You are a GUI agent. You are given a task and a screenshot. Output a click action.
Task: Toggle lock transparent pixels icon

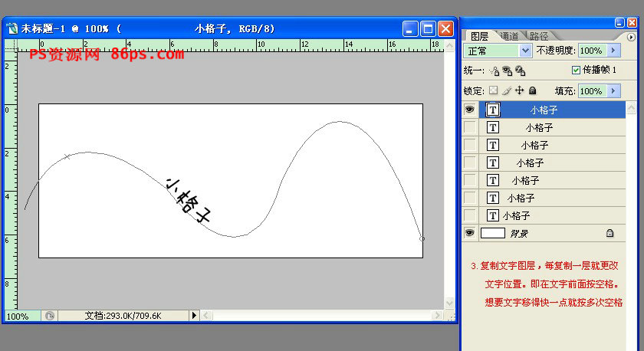pyautogui.click(x=493, y=90)
